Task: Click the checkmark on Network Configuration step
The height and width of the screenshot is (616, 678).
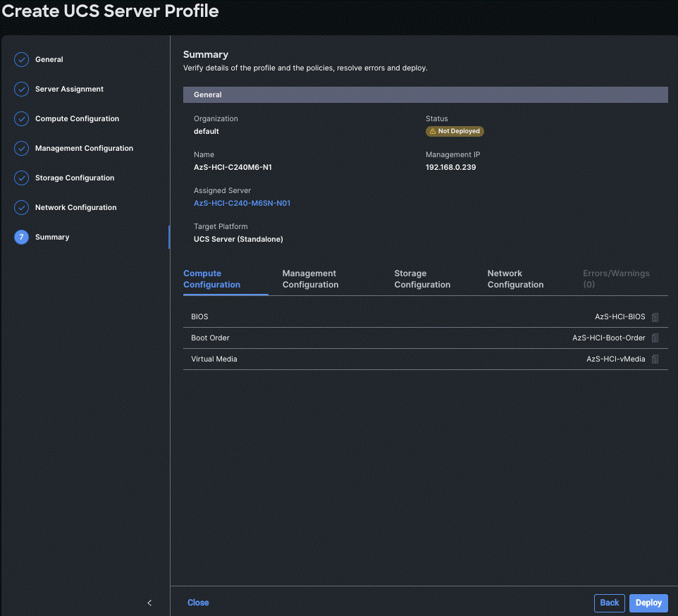Action: (x=21, y=207)
